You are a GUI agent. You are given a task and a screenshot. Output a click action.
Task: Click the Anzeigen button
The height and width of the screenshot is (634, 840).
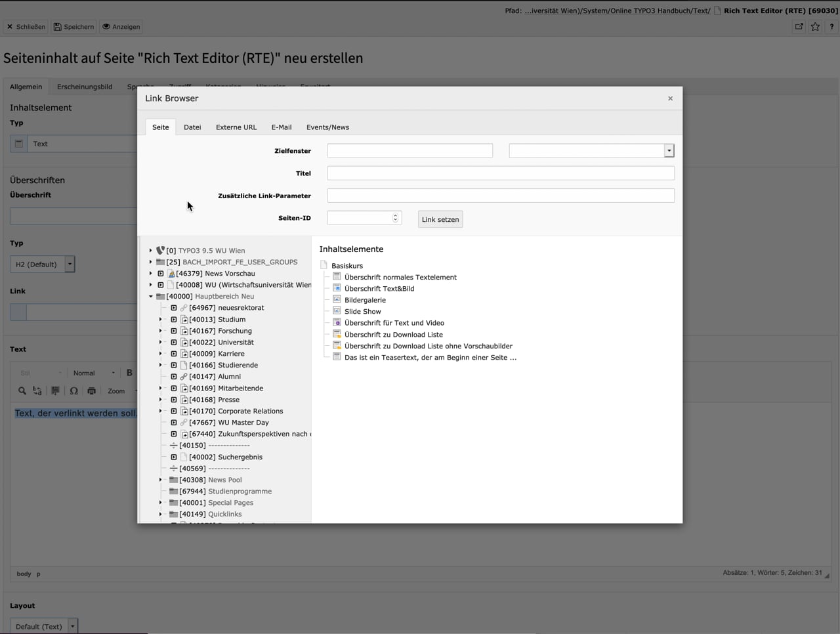(121, 27)
